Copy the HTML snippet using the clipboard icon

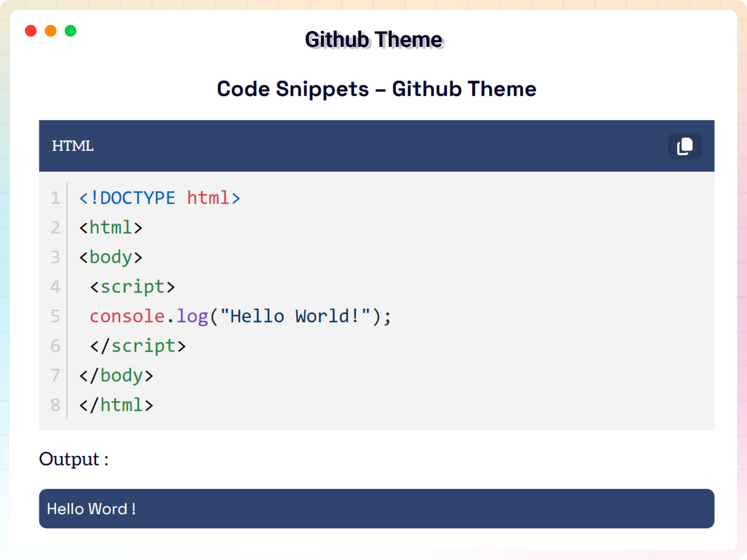pyautogui.click(x=684, y=146)
